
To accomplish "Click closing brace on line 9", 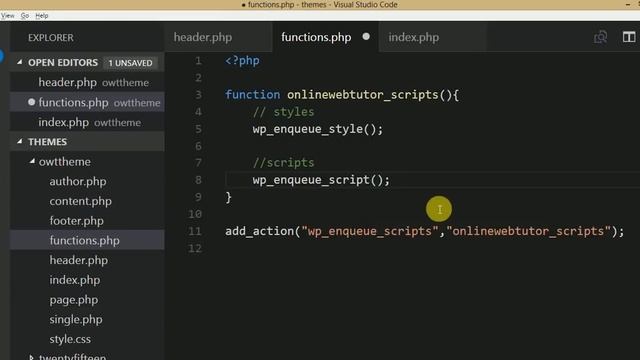I will pyautogui.click(x=229, y=197).
